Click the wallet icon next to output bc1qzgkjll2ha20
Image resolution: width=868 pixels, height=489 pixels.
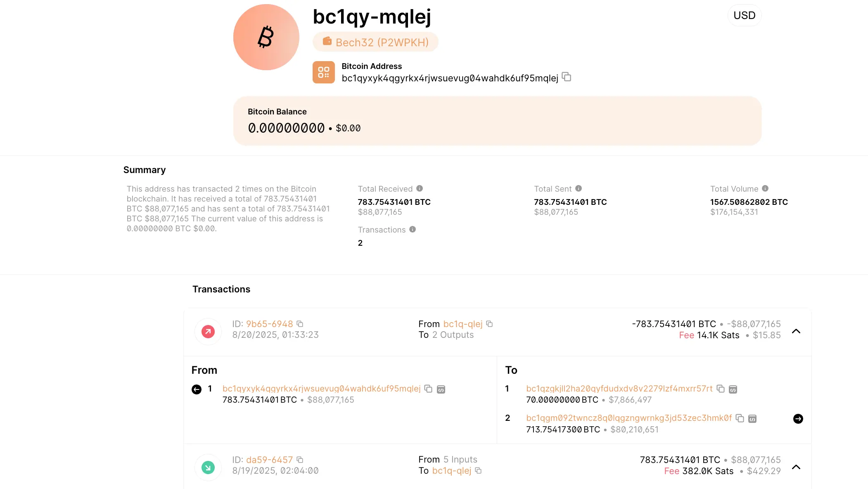coord(733,389)
